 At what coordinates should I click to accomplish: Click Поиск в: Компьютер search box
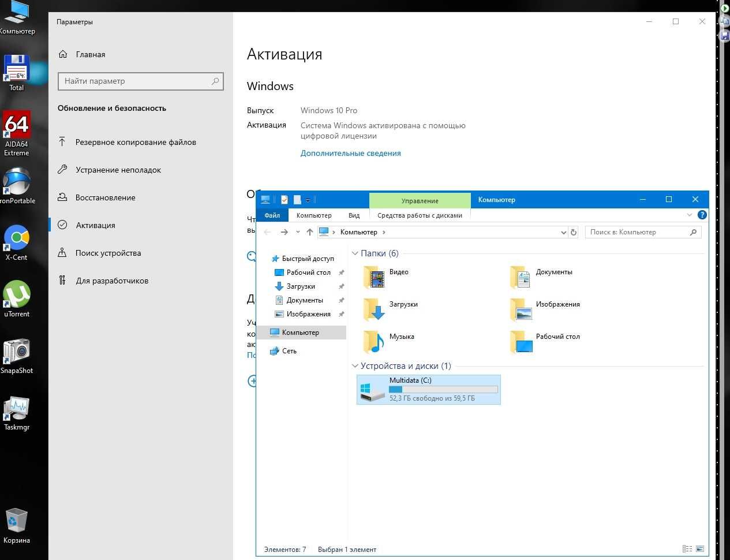click(643, 232)
